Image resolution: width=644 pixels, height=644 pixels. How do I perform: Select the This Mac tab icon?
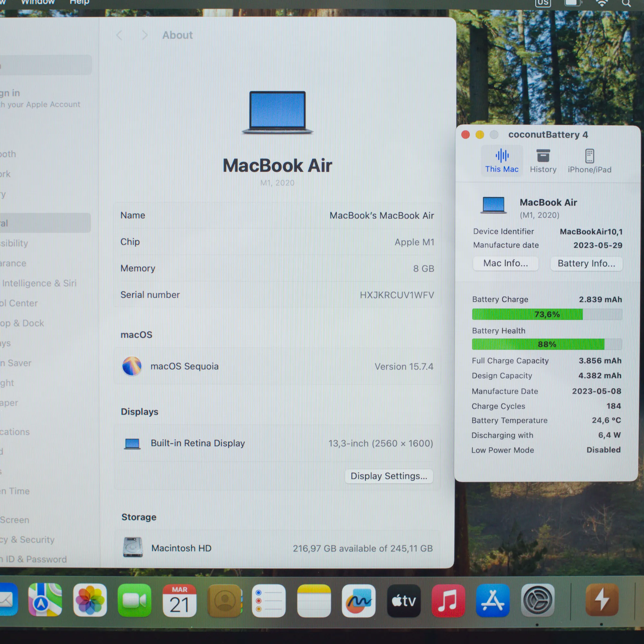click(x=502, y=156)
